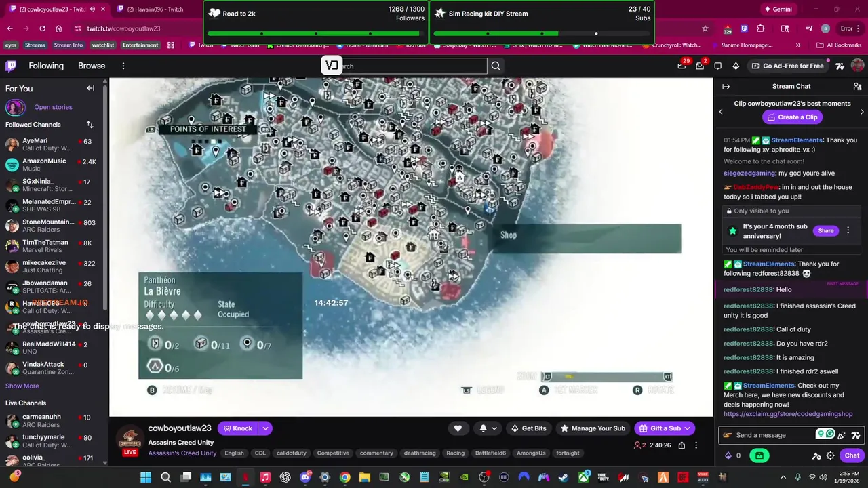The image size is (868, 488).
Task: Go to next clip prompt arrow in chat
Action: click(862, 111)
